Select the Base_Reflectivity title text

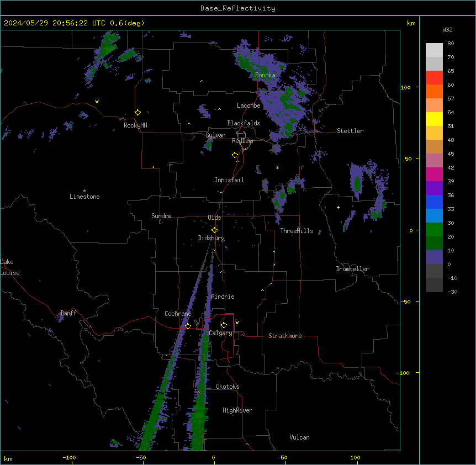[x=238, y=8]
